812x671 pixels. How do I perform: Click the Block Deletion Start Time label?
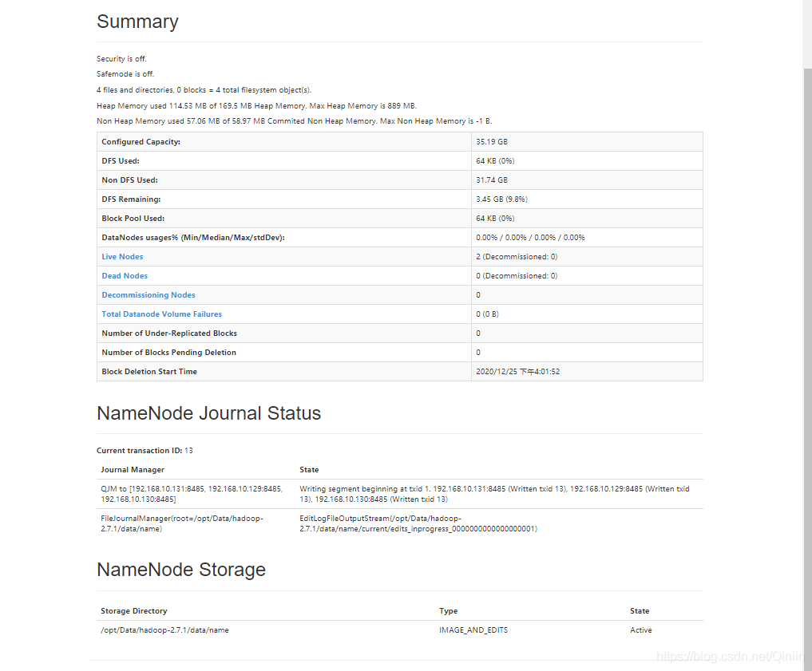point(149,372)
